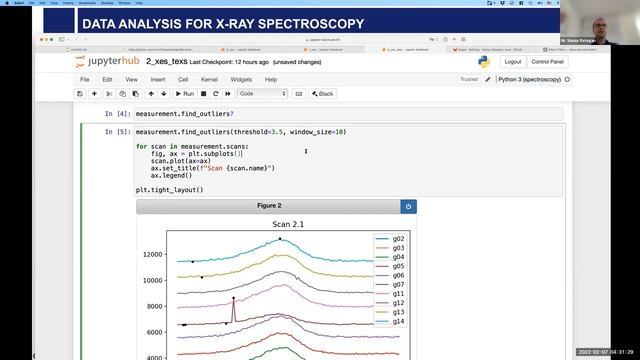Stop interaction with Figure 2 power button
640x360 pixels.
click(x=409, y=207)
